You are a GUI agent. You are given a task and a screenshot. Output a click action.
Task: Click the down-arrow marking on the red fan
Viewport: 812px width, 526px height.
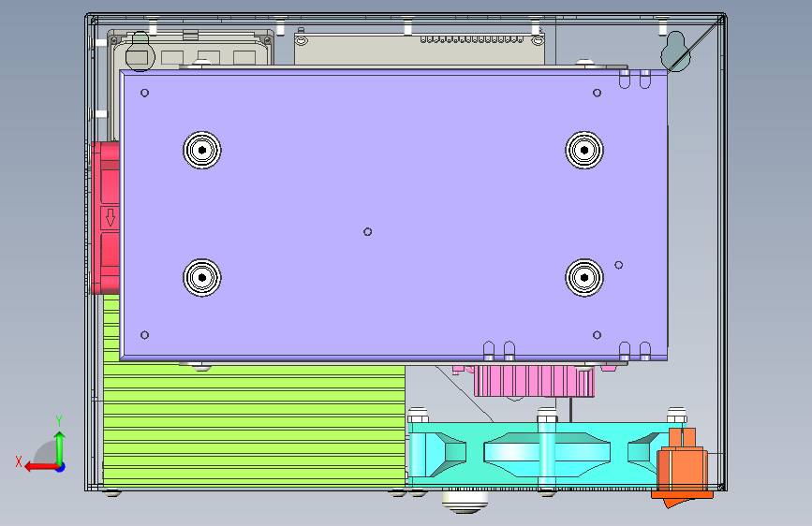coord(111,217)
